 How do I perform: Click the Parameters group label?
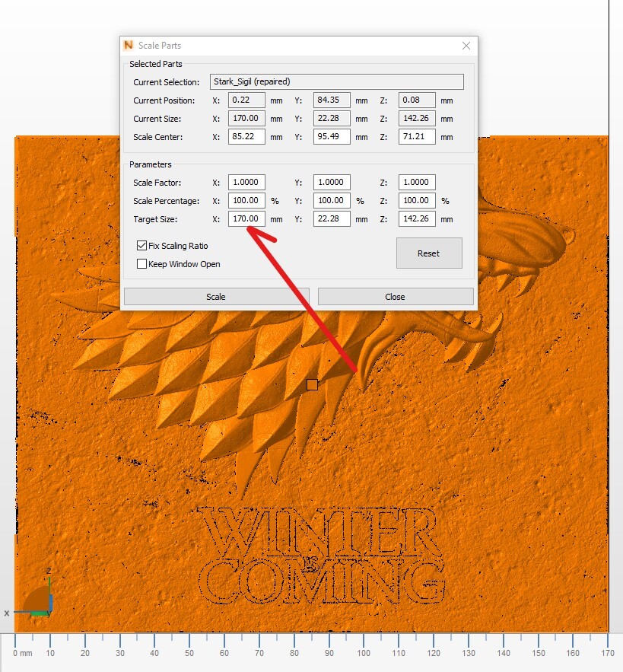151,164
